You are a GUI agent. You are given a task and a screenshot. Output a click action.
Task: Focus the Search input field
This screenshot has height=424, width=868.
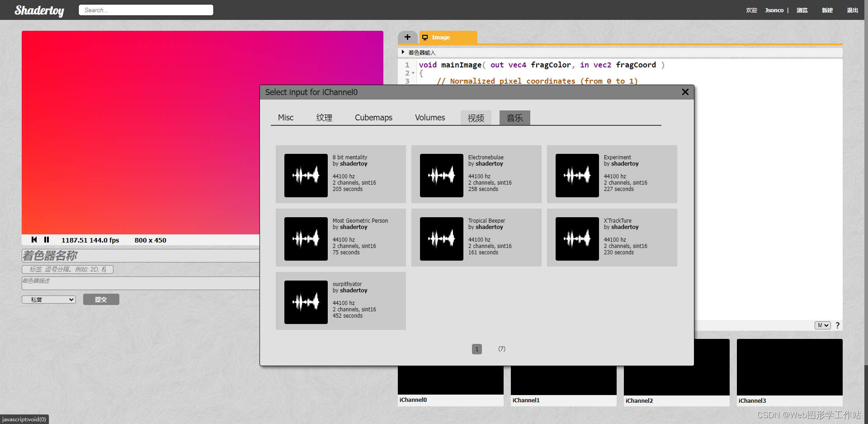[146, 10]
